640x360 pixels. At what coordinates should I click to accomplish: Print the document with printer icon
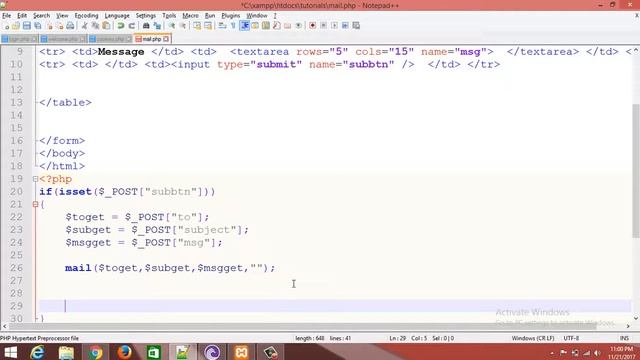tap(70, 26)
